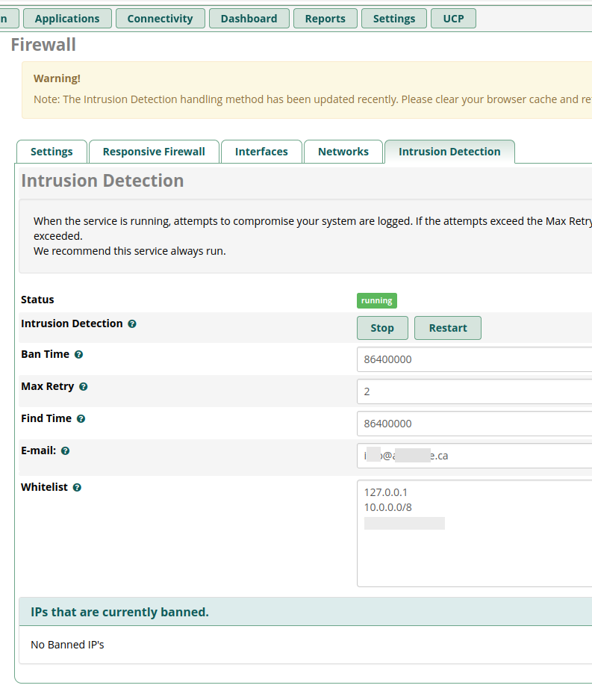Select the Networks tab
Viewport: 592px width, 700px height.
343,152
